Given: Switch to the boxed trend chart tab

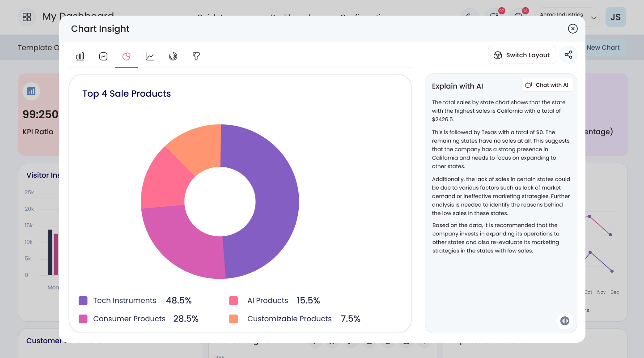Looking at the screenshot, I should [103, 56].
